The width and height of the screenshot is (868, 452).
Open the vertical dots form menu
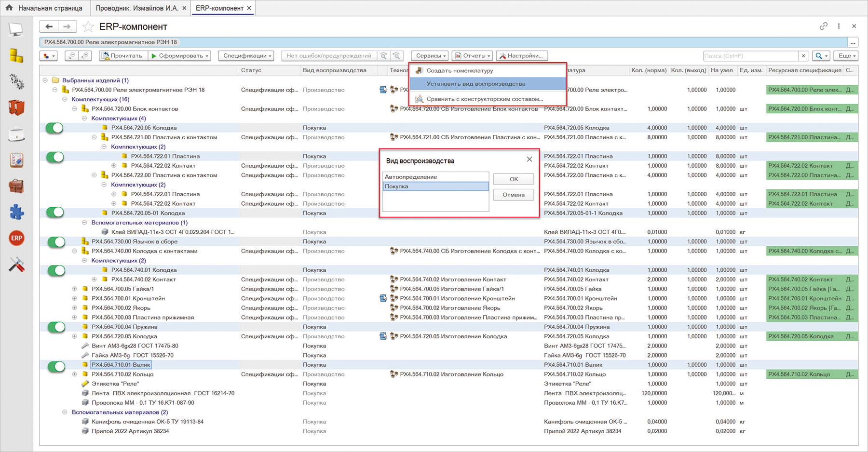[839, 26]
